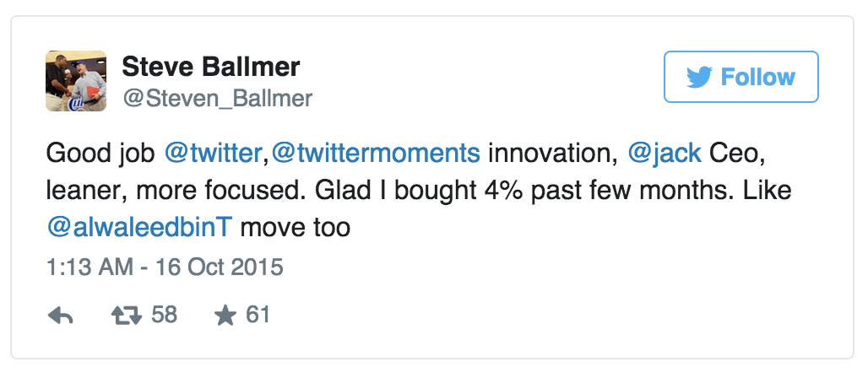Click the favorite count 61

pos(258,316)
